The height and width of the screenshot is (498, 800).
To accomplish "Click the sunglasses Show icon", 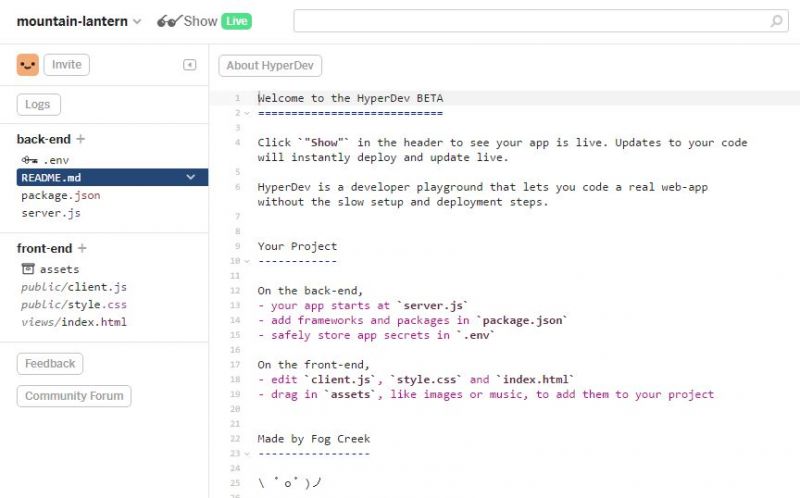I will (x=168, y=21).
